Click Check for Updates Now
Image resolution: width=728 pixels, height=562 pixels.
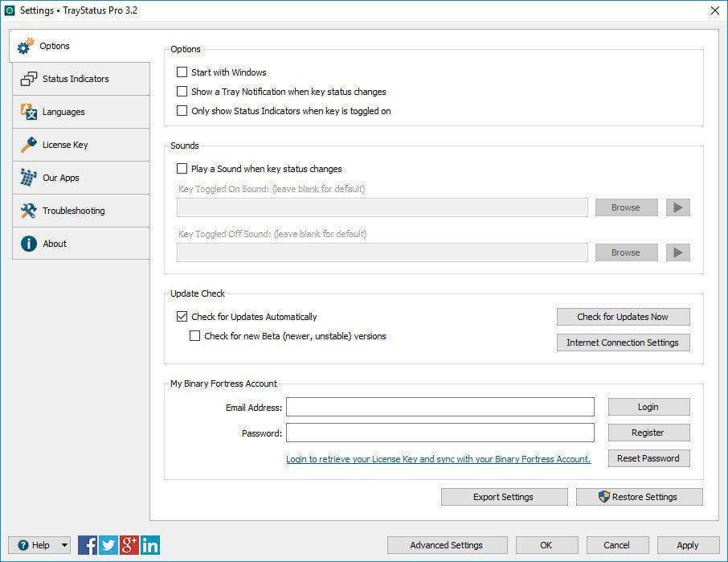tap(622, 317)
